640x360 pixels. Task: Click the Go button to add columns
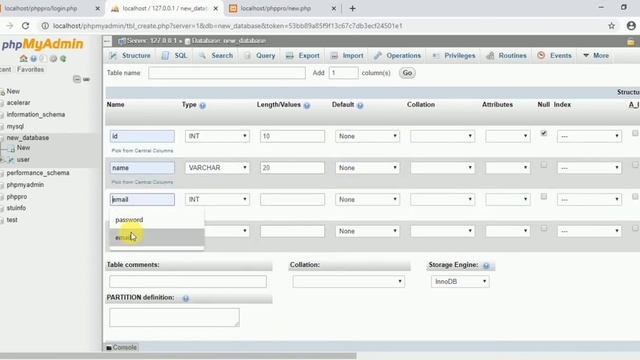(x=407, y=73)
